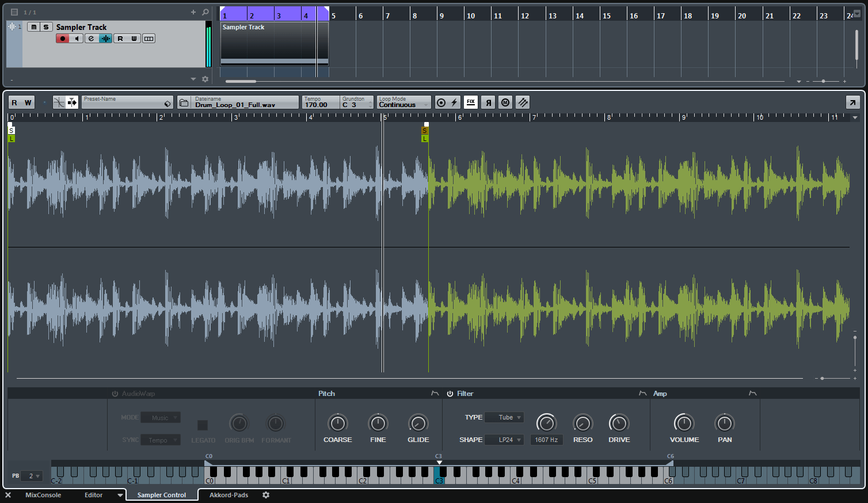The image size is (868, 503).
Task: Expand the track list bottom dropdown arrow
Action: [193, 79]
